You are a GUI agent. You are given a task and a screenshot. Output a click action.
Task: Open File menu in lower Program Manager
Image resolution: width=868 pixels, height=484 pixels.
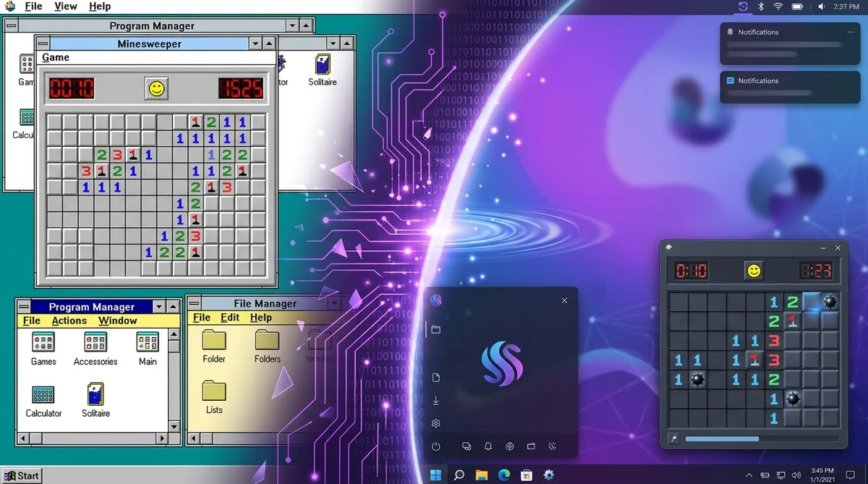32,320
